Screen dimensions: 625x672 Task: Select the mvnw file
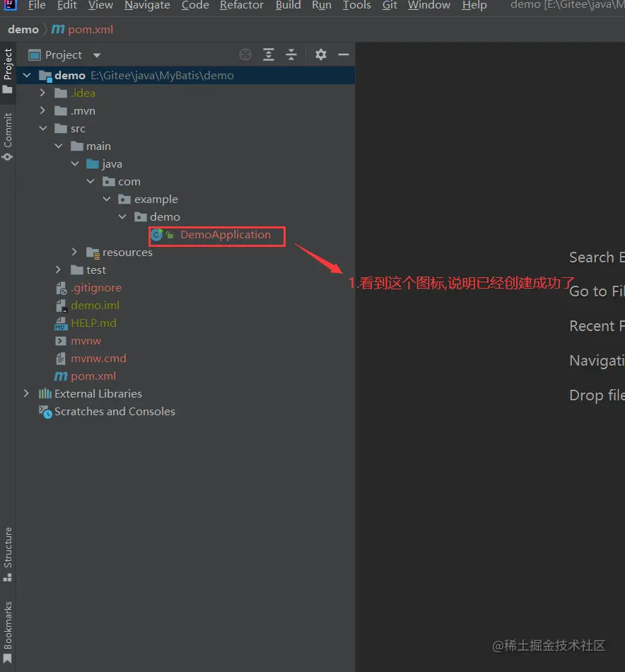pyautogui.click(x=86, y=341)
